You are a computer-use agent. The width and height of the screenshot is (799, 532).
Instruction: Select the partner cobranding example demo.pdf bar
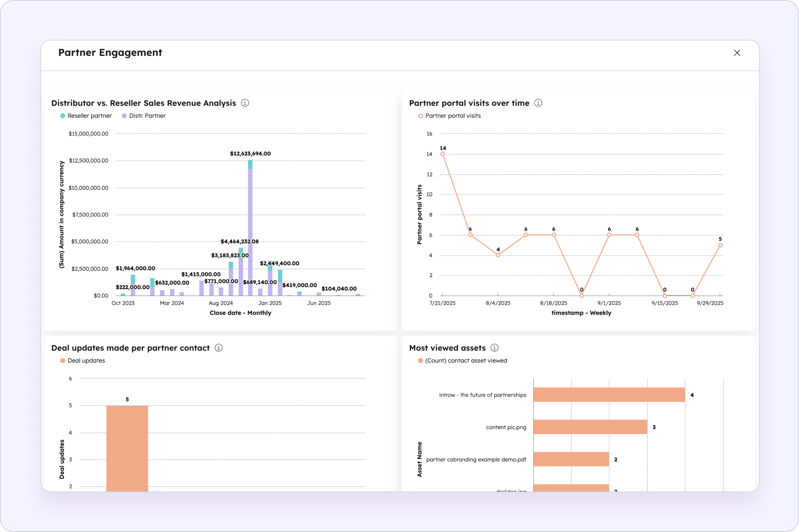pyautogui.click(x=571, y=459)
